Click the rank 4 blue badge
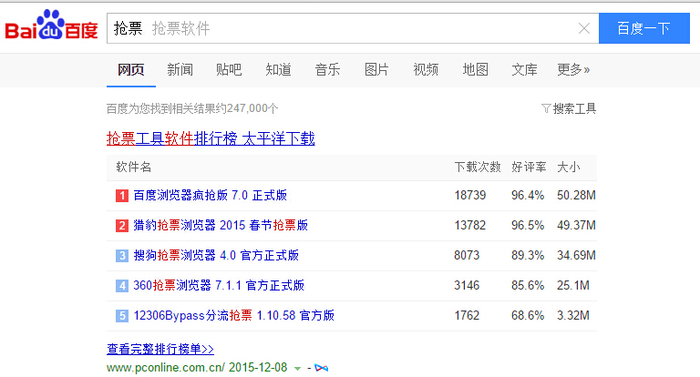This screenshot has width=700, height=377. (122, 286)
